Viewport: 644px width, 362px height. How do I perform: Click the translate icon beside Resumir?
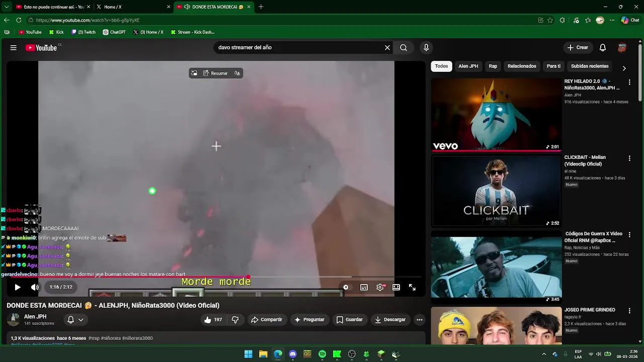[x=237, y=73]
